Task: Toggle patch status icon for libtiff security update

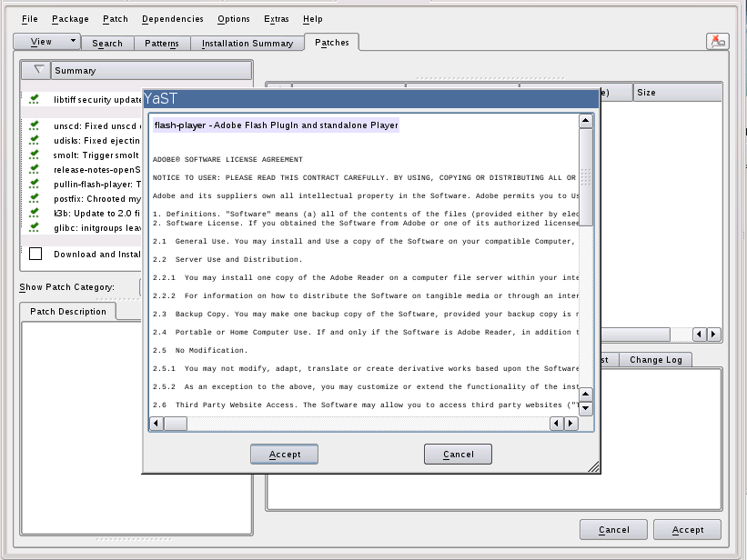Action: tap(34, 99)
